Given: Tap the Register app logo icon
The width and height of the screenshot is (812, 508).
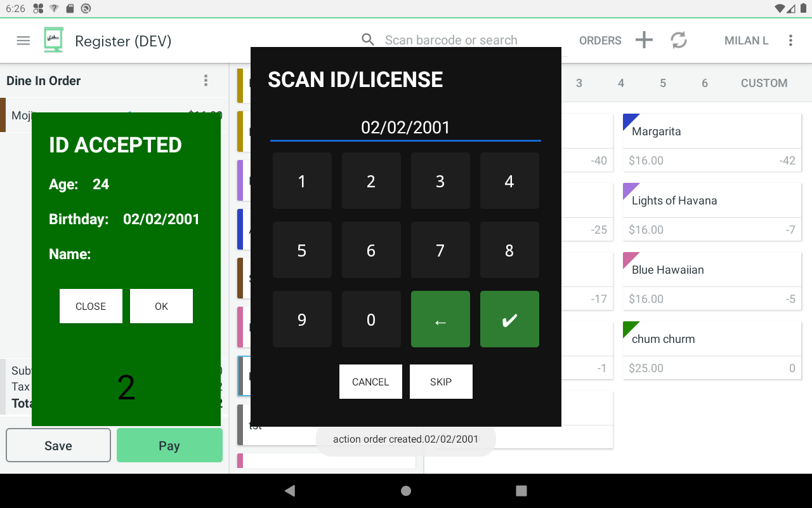Looking at the screenshot, I should pos(54,41).
